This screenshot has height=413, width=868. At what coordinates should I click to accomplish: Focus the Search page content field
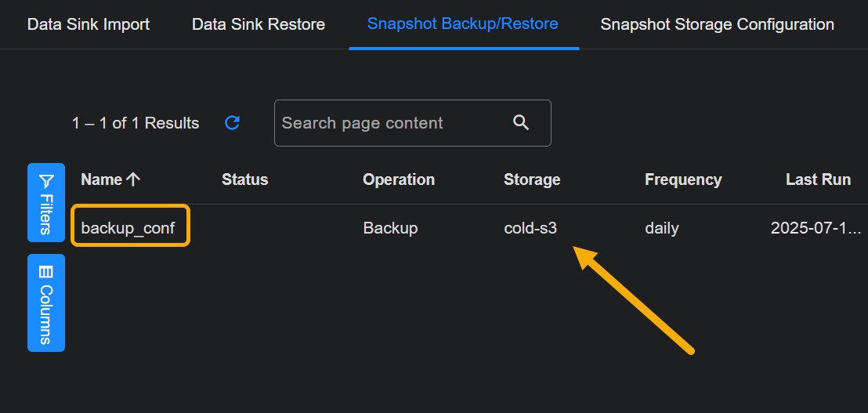pos(392,123)
